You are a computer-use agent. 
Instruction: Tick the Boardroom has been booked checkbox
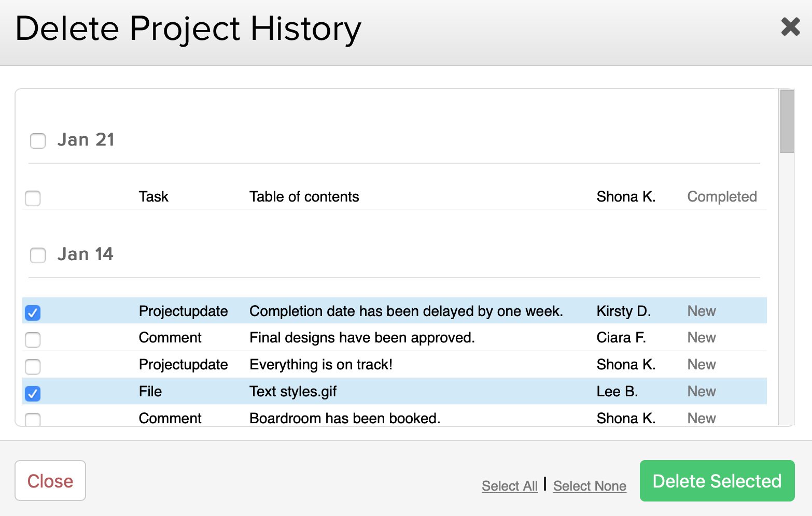point(33,419)
